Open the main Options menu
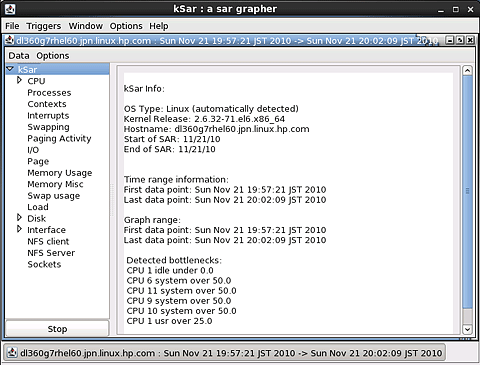The image size is (480, 365). click(x=126, y=26)
